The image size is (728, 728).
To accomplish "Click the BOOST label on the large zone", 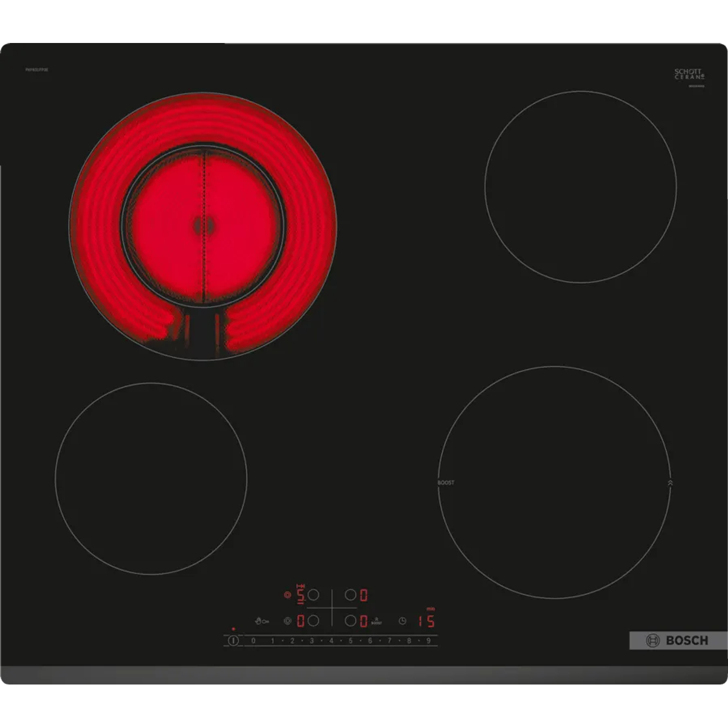I will [x=446, y=483].
